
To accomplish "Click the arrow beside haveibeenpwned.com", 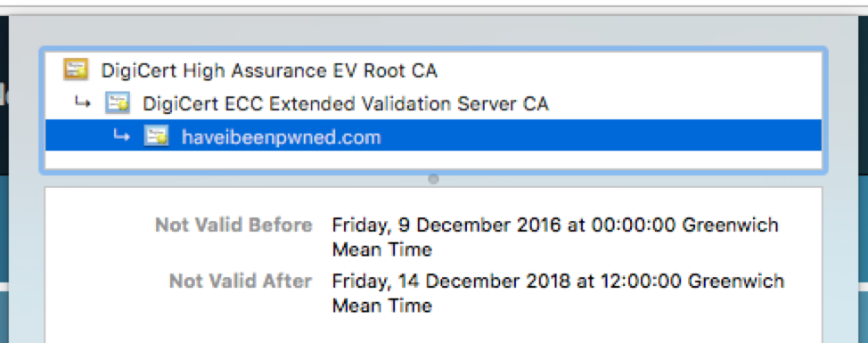I will [x=120, y=135].
